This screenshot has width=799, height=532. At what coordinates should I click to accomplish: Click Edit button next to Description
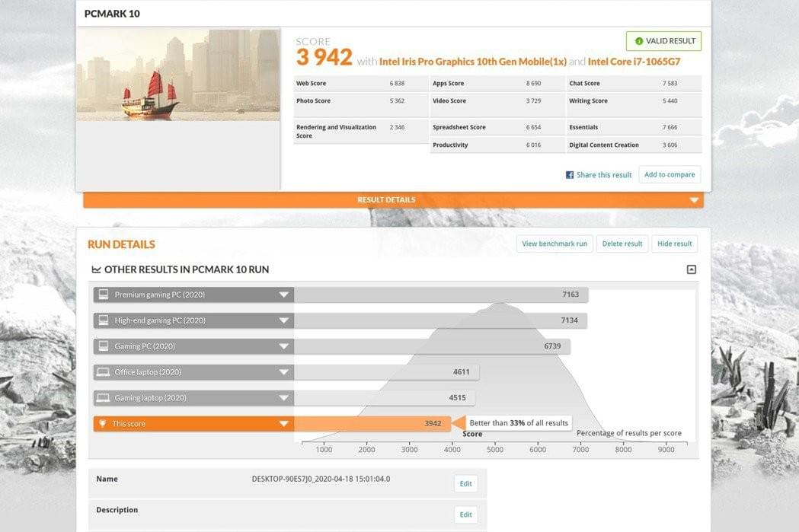pos(465,514)
